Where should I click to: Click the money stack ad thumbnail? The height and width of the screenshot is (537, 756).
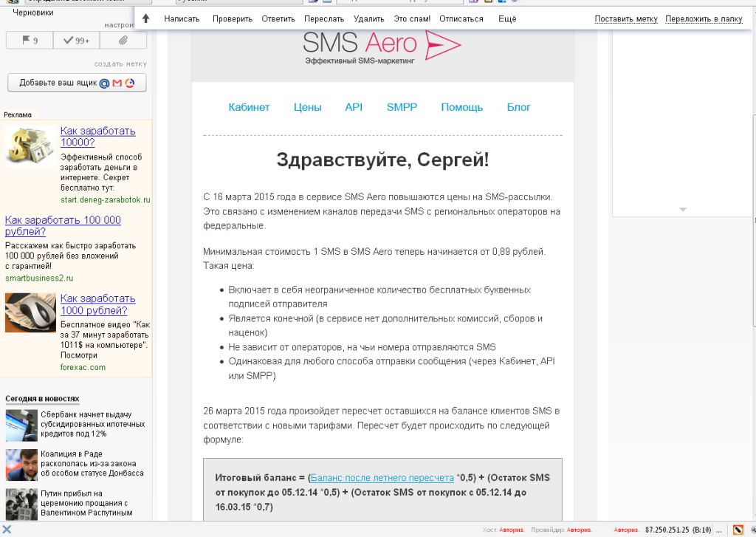pos(30,146)
